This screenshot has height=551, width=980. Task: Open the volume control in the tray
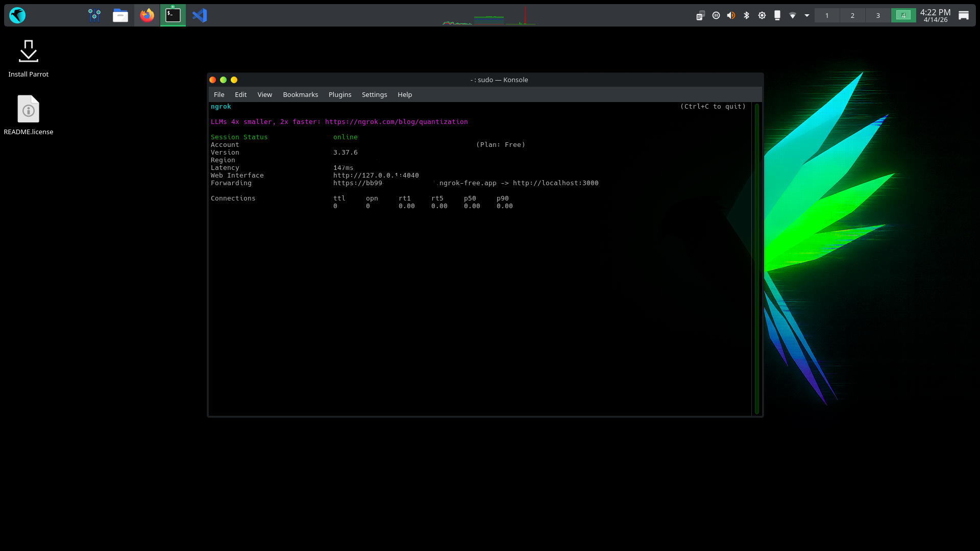pyautogui.click(x=731, y=15)
